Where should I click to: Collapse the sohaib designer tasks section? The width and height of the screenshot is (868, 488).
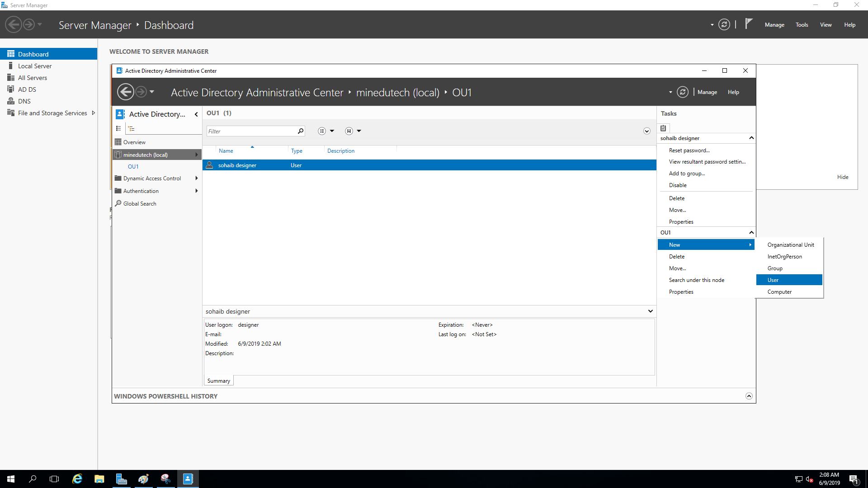[751, 138]
